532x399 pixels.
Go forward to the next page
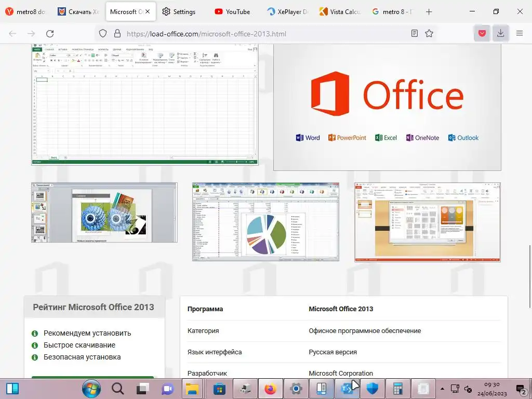pos(31,33)
